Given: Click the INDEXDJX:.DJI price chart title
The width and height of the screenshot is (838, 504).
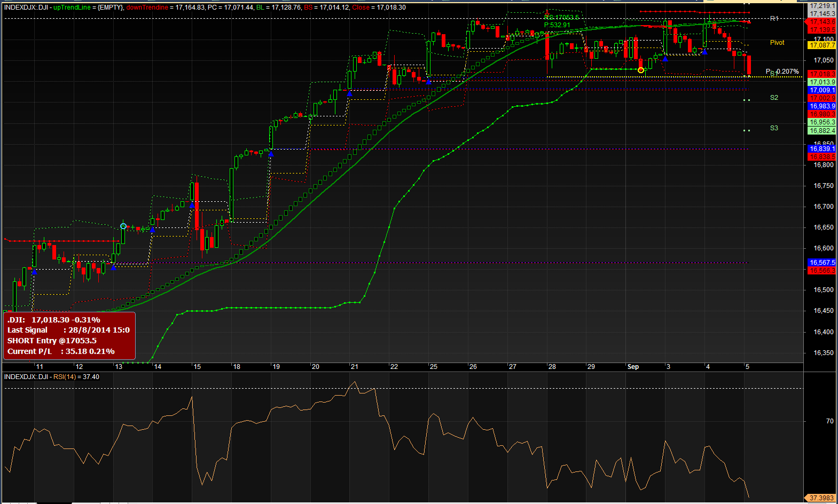Looking at the screenshot, I should click(x=26, y=7).
